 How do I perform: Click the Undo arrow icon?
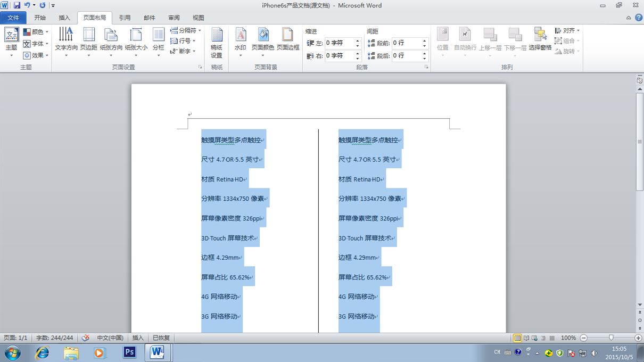[27, 5]
